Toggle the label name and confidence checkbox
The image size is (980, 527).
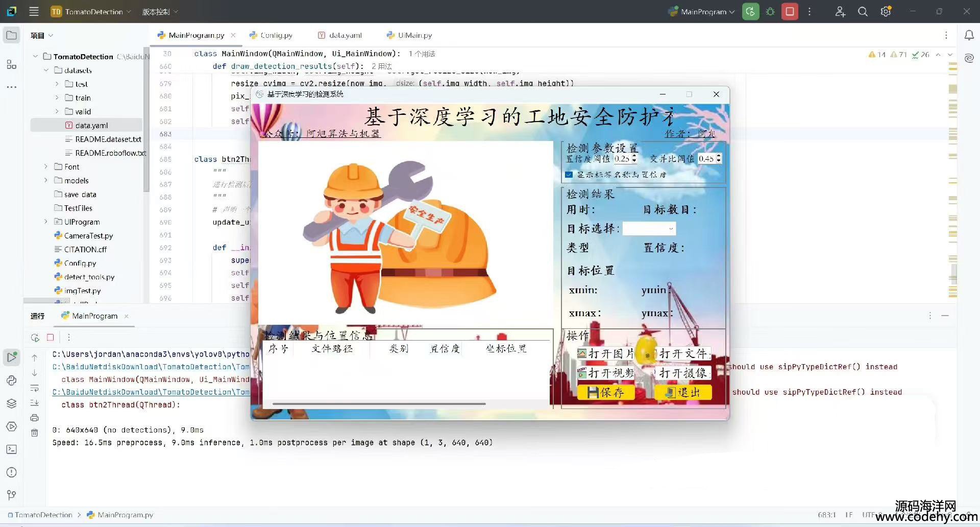click(x=569, y=175)
